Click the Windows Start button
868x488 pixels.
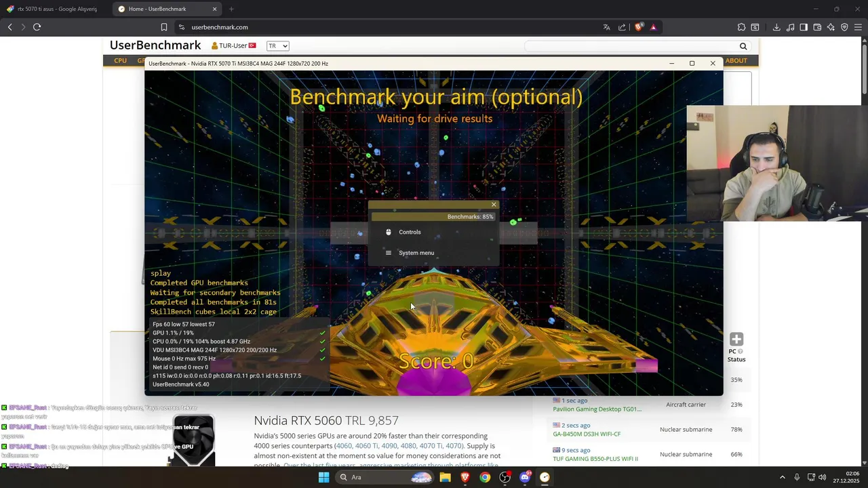[323, 477]
